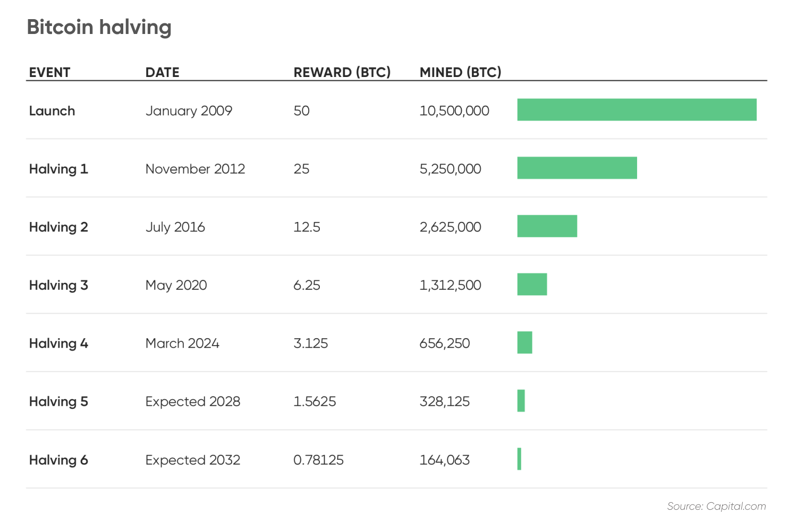Image resolution: width=797 pixels, height=532 pixels.
Task: Click the reward value 25
Action: (x=302, y=169)
